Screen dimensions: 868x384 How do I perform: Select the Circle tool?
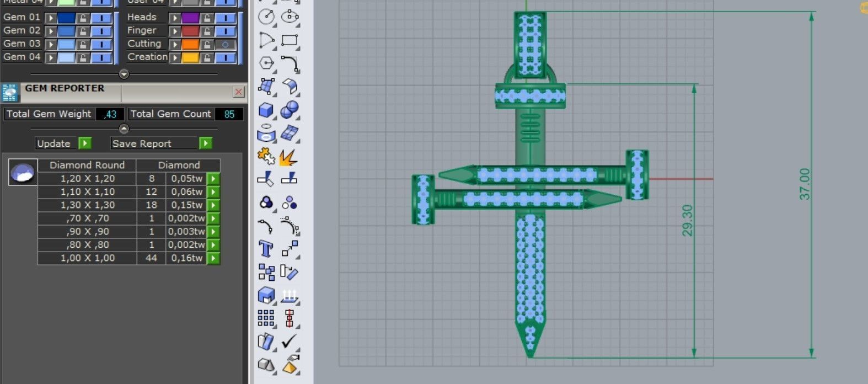(x=266, y=17)
